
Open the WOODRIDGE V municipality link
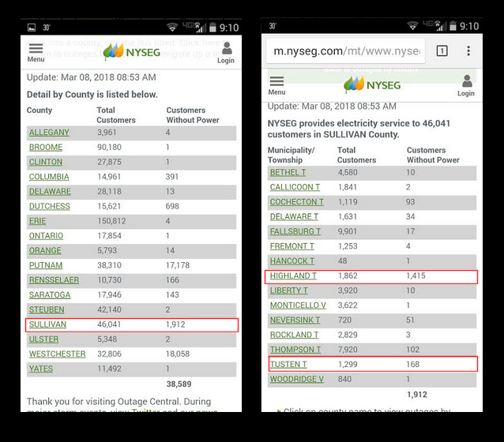(x=297, y=380)
